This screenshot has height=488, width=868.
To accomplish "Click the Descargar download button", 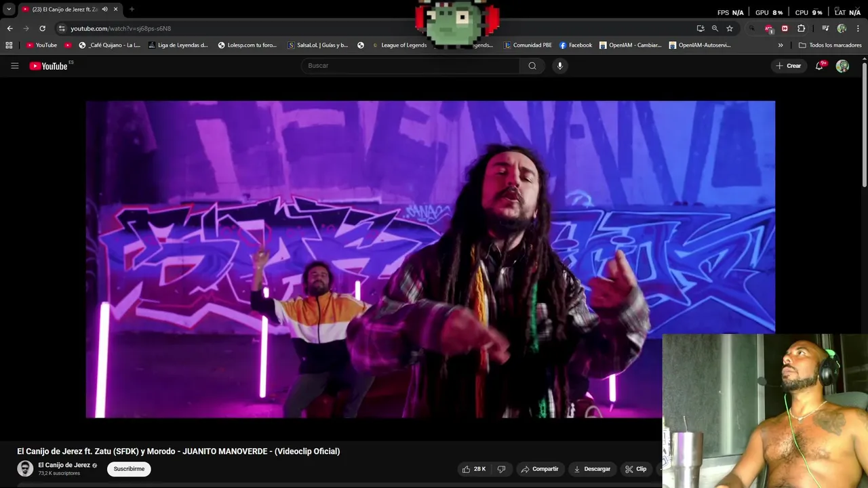I will click(592, 469).
